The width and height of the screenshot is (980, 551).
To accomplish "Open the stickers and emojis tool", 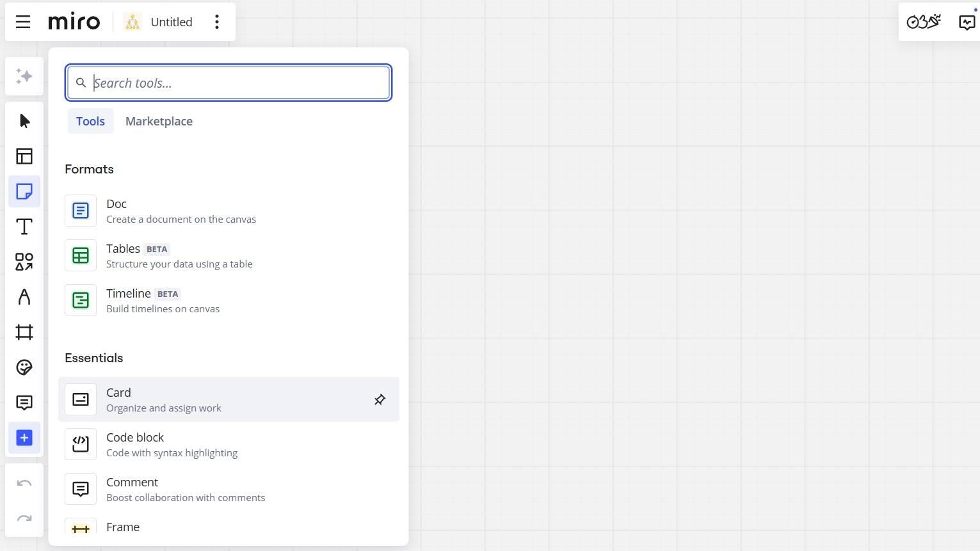I will [x=24, y=367].
